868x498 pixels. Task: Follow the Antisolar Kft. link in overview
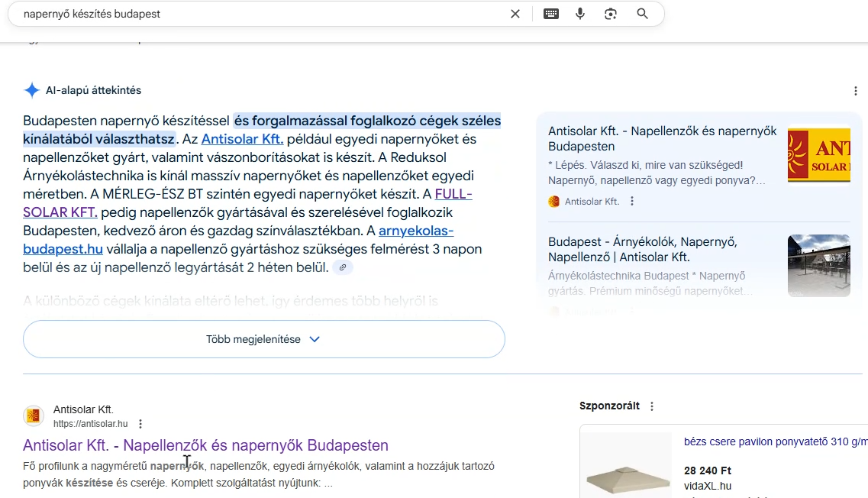click(242, 140)
